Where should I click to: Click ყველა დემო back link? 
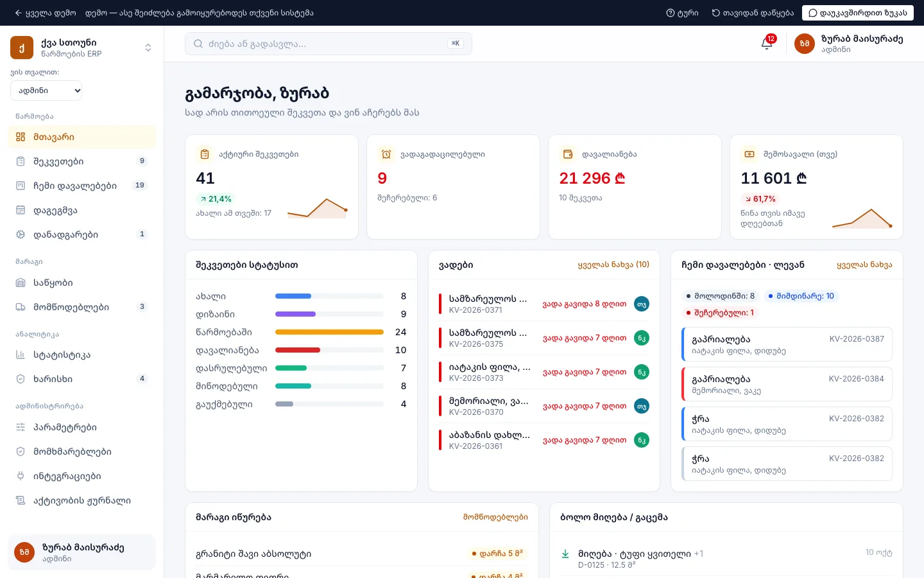pos(45,13)
